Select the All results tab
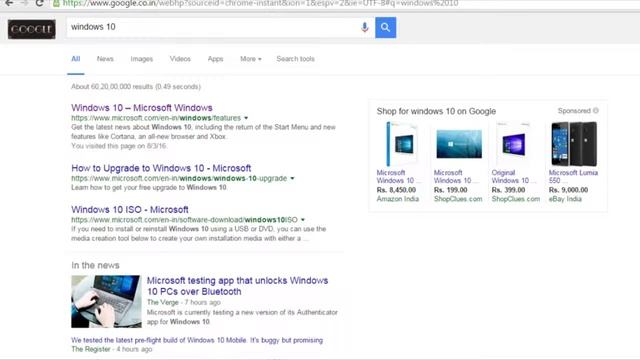This screenshot has width=640, height=360. [x=76, y=59]
